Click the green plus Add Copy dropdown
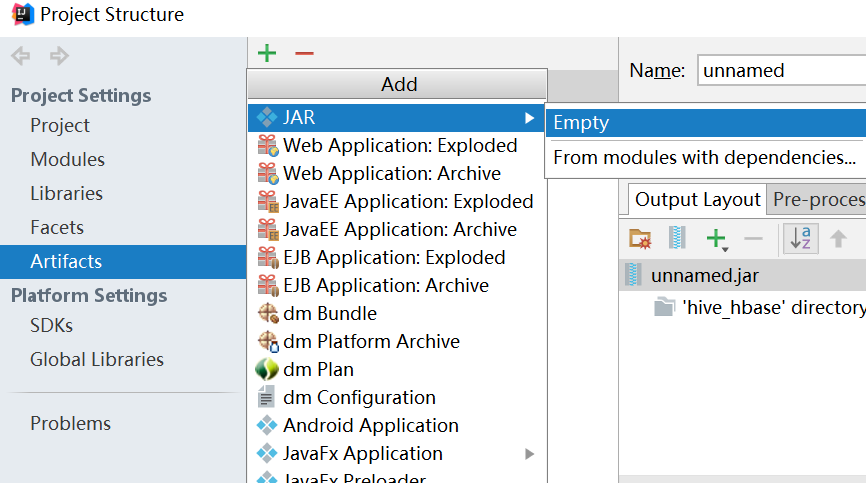This screenshot has height=483, width=866. pyautogui.click(x=717, y=240)
